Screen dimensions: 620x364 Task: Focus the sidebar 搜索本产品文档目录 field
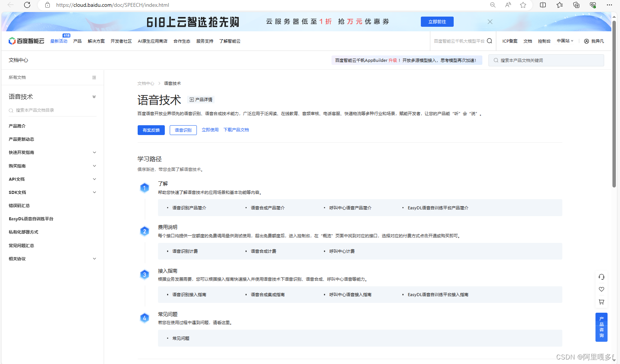point(52,110)
